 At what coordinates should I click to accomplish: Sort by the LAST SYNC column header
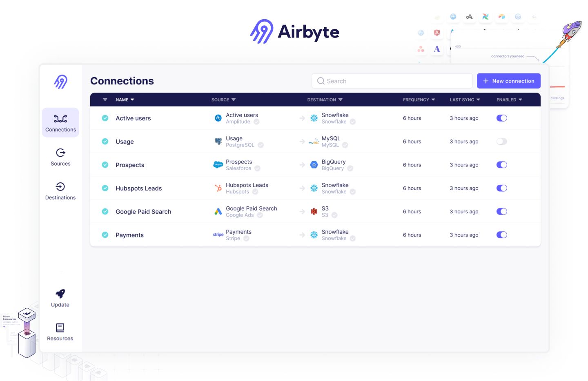[x=465, y=100]
